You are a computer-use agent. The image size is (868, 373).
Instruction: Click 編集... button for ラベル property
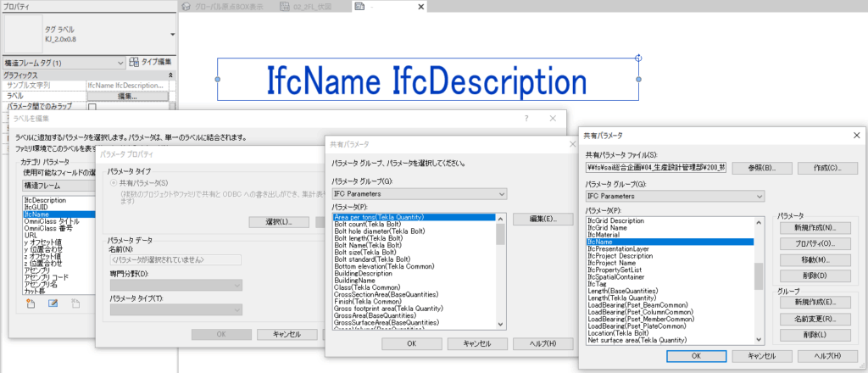tap(127, 97)
